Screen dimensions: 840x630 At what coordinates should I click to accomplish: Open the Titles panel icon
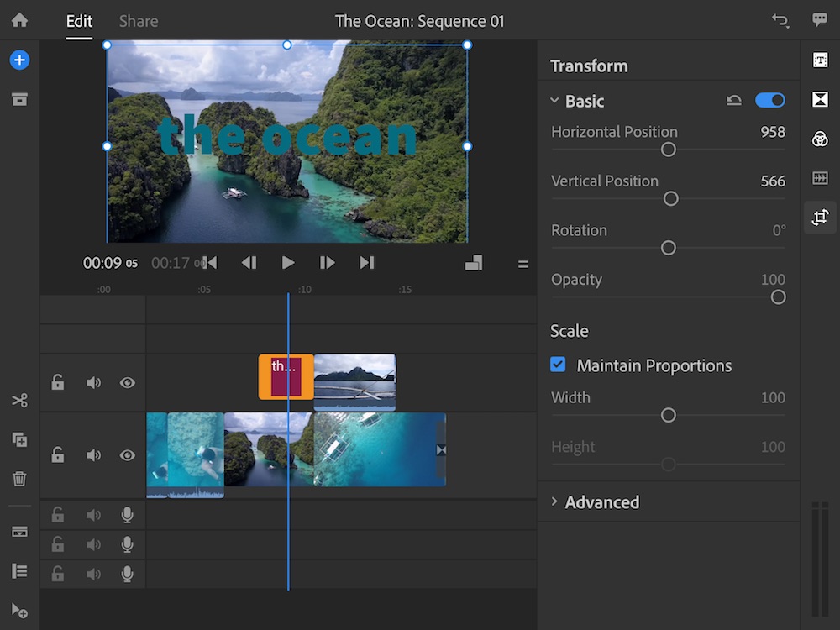[x=820, y=60]
